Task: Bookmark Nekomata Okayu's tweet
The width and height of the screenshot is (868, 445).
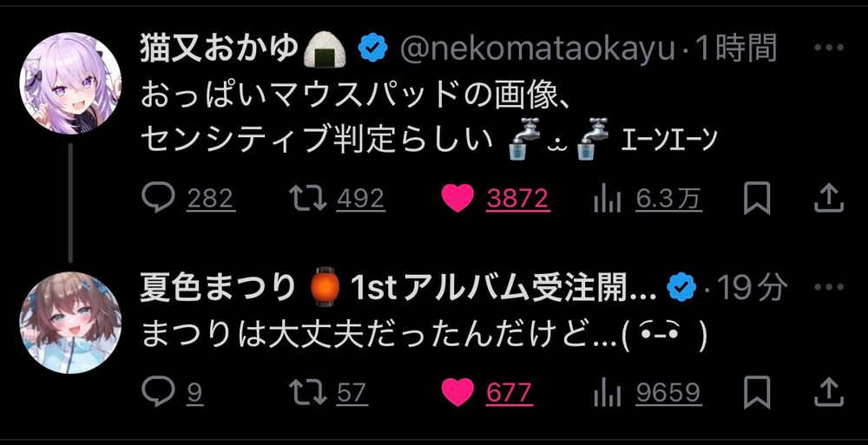Action: coord(757,199)
